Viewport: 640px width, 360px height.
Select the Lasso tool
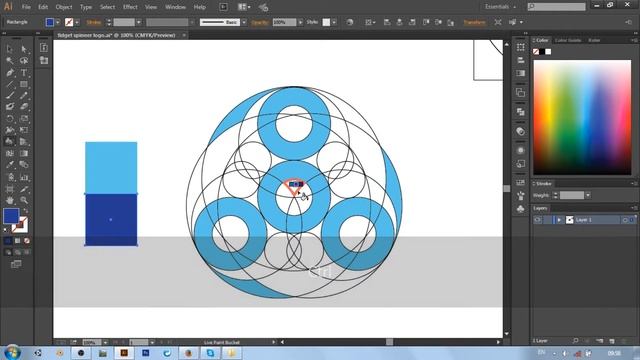pyautogui.click(x=24, y=61)
